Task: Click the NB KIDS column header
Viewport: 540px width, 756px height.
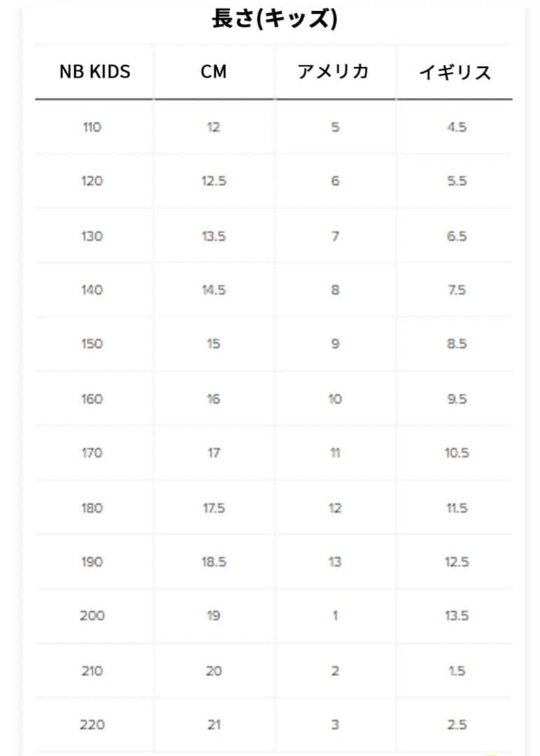Action: pyautogui.click(x=95, y=71)
